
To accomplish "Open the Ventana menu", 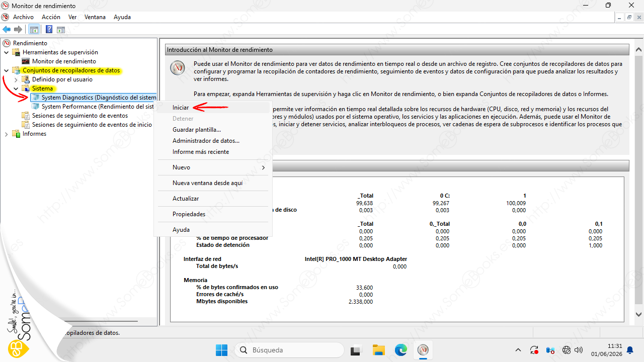I will (95, 17).
